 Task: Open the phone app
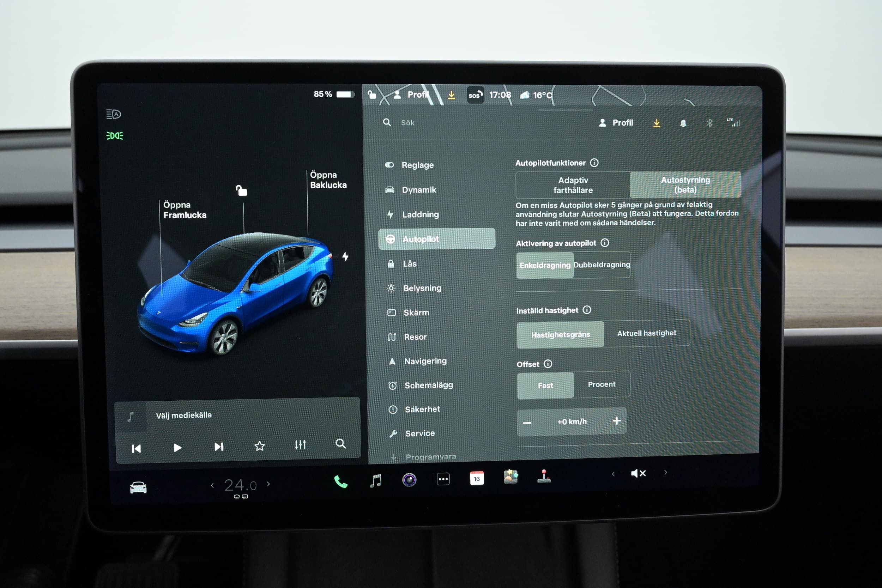tap(340, 481)
